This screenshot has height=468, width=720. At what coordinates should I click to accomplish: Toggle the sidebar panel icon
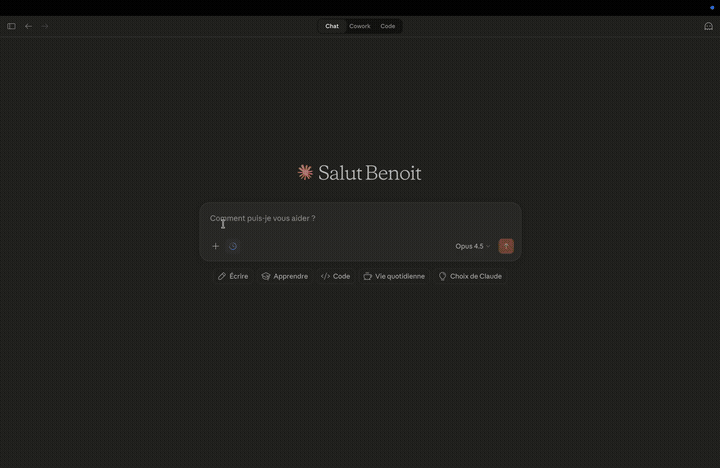[x=11, y=26]
